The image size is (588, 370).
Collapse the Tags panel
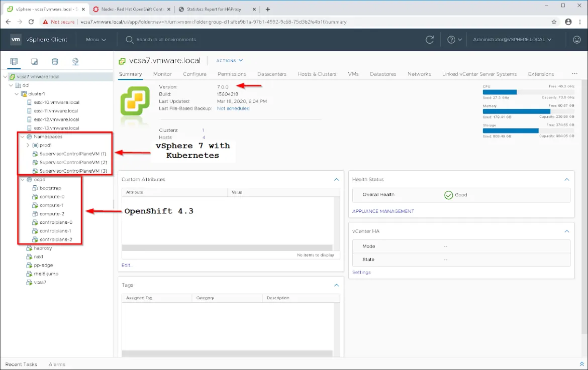(336, 285)
